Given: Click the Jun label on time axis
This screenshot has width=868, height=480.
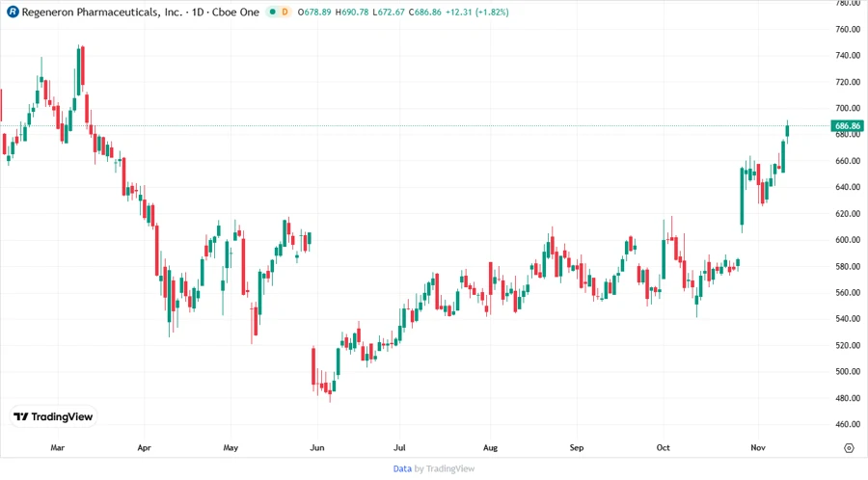Looking at the screenshot, I should click(317, 447).
